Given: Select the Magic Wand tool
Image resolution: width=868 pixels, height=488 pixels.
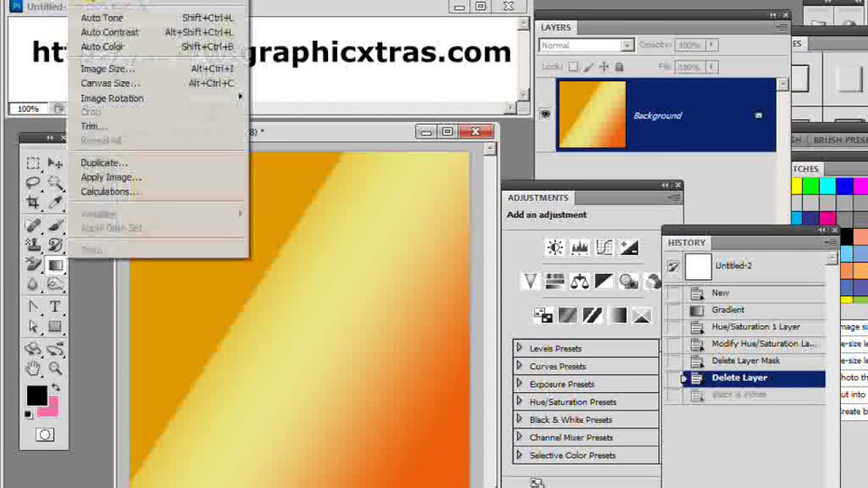Looking at the screenshot, I should (x=56, y=182).
